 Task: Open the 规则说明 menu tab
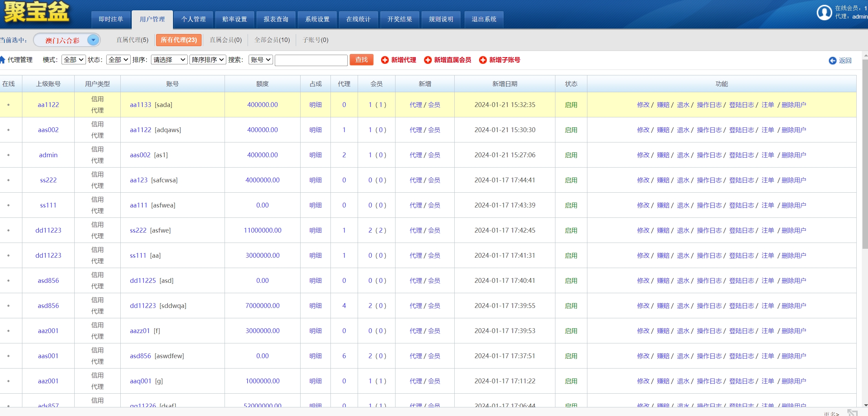point(441,19)
